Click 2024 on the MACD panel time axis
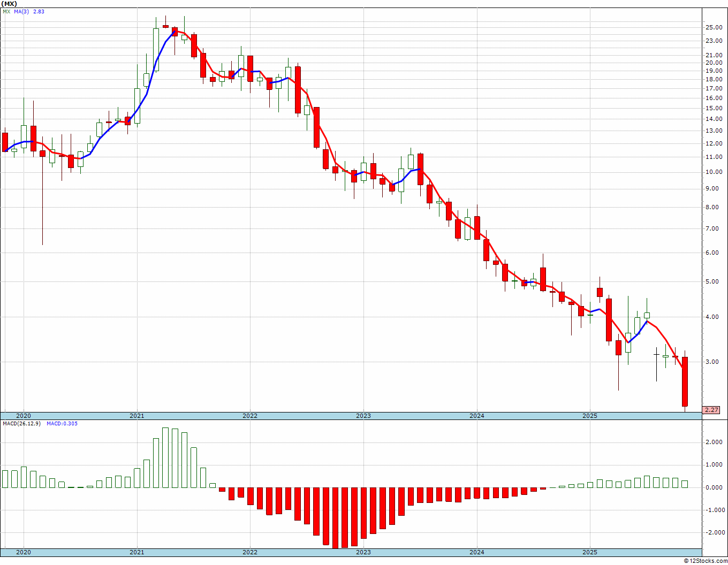 click(477, 552)
